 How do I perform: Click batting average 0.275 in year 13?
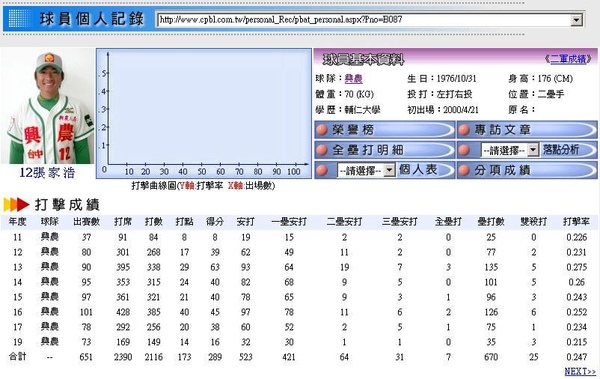pyautogui.click(x=577, y=267)
